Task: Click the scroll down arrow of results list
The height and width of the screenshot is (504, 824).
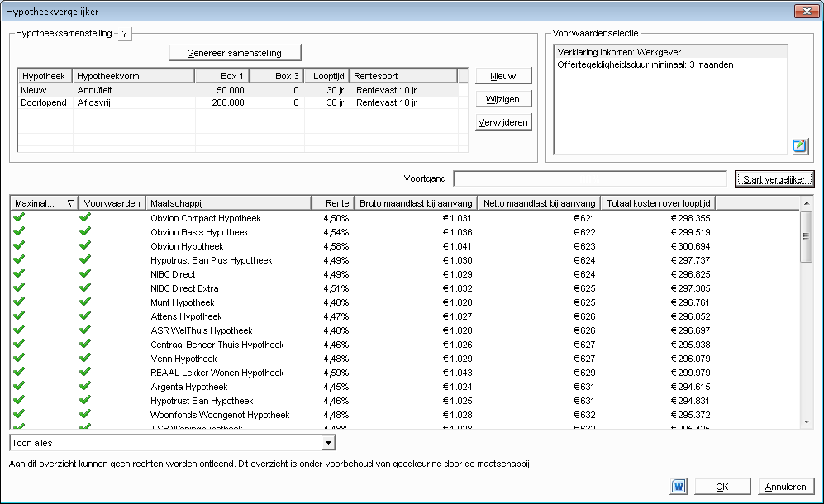Action: (x=807, y=422)
